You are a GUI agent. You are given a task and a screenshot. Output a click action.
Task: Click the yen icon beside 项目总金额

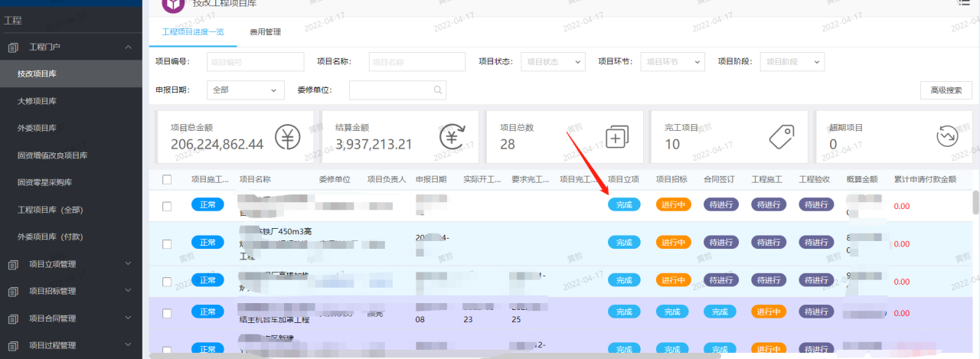coord(288,137)
